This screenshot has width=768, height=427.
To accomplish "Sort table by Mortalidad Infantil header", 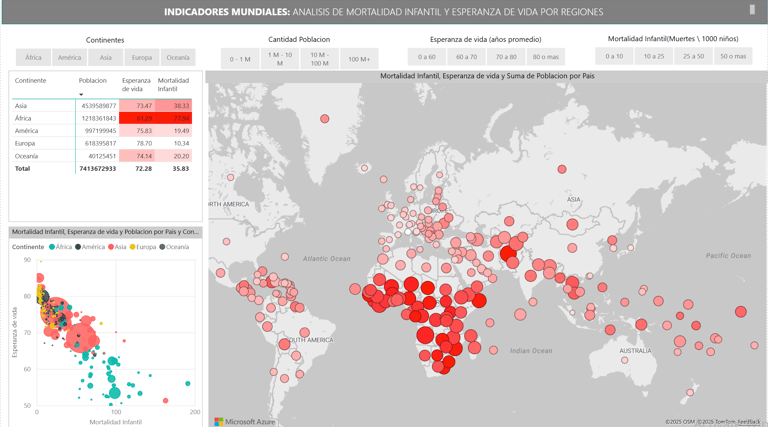I will point(173,85).
